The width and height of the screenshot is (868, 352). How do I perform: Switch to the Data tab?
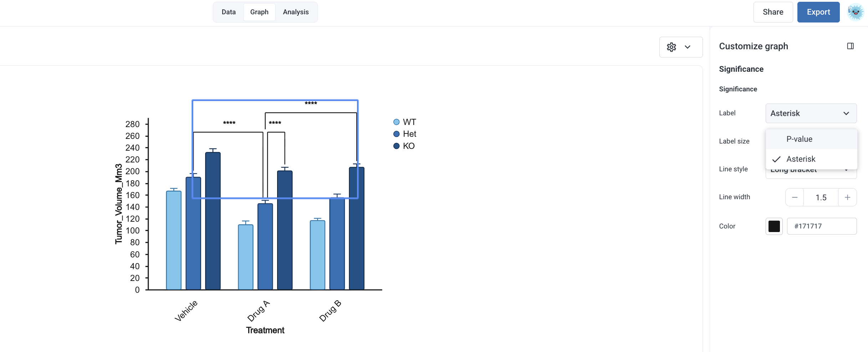(x=229, y=12)
